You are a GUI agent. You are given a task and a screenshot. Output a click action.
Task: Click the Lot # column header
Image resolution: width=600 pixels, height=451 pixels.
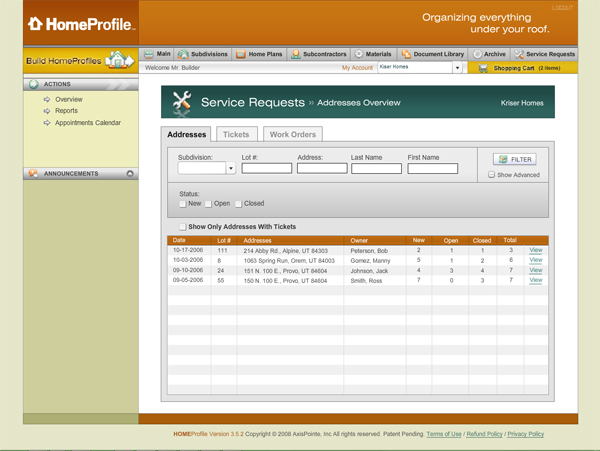pyautogui.click(x=224, y=241)
